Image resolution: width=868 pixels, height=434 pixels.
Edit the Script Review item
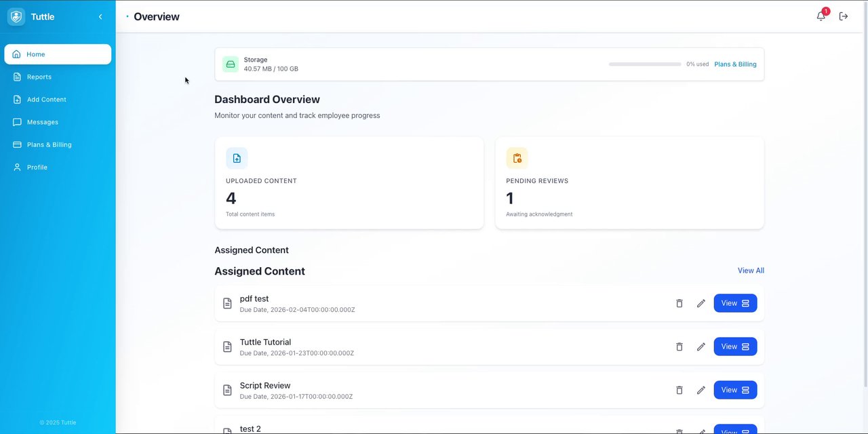point(701,390)
